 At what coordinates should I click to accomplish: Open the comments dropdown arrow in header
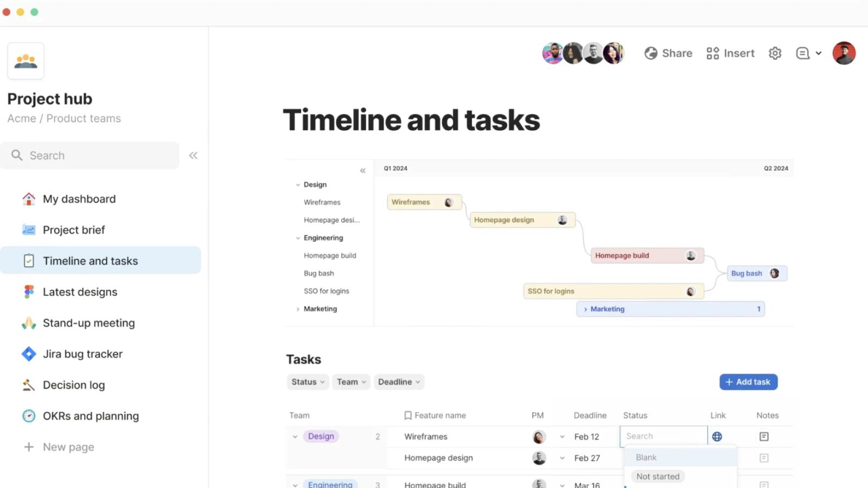coord(819,53)
